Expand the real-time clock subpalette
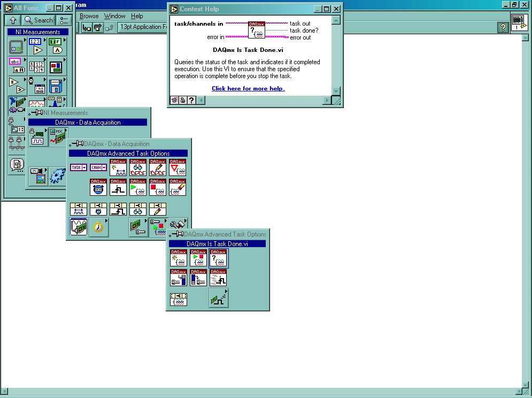Image resolution: width=532 pixels, height=398 pixels. pyautogui.click(x=99, y=227)
